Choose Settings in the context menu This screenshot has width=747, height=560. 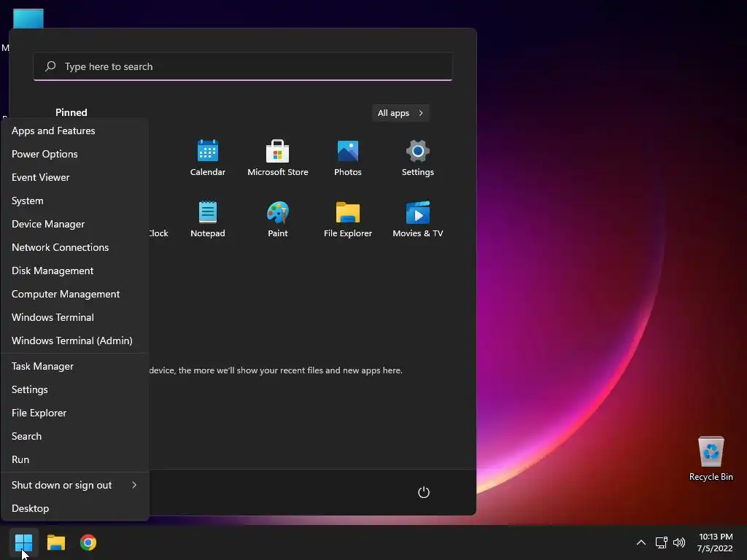click(75, 390)
